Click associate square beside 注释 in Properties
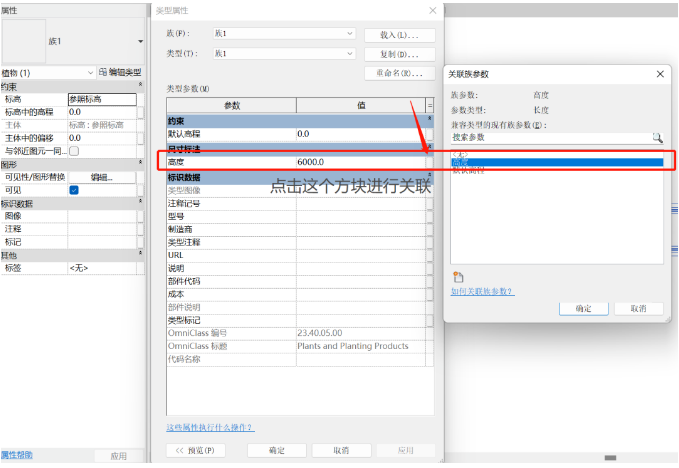Image resolution: width=679 pixels, height=468 pixels. point(140,229)
